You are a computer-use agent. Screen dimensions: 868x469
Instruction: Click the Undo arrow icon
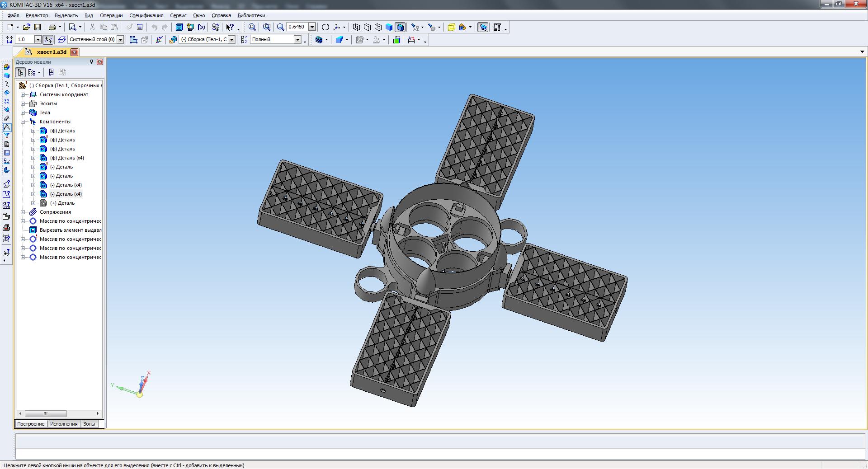[155, 28]
